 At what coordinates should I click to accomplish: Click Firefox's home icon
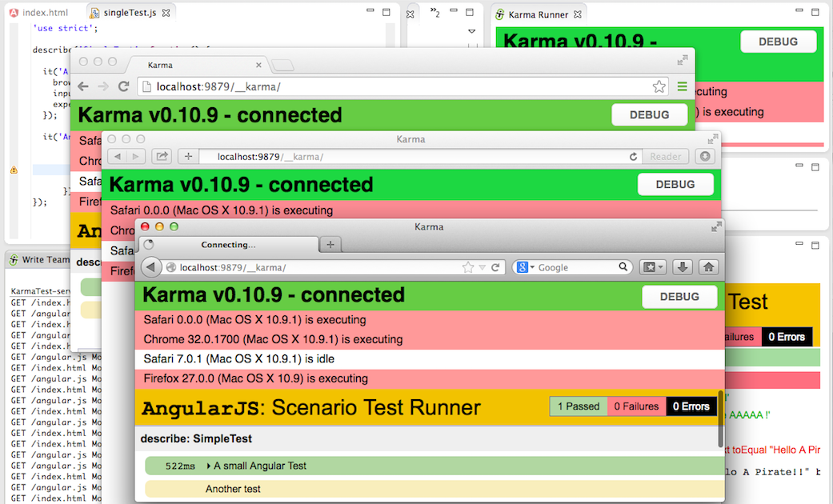point(707,267)
